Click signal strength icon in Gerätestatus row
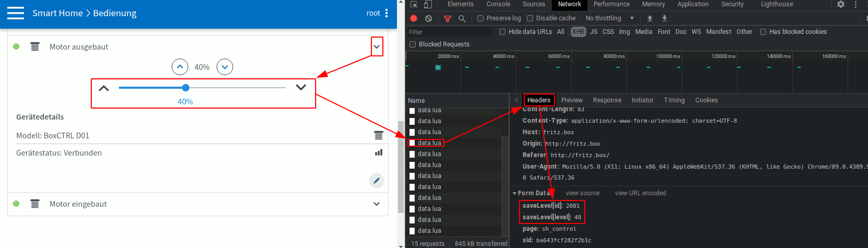The height and width of the screenshot is (248, 868). (379, 152)
